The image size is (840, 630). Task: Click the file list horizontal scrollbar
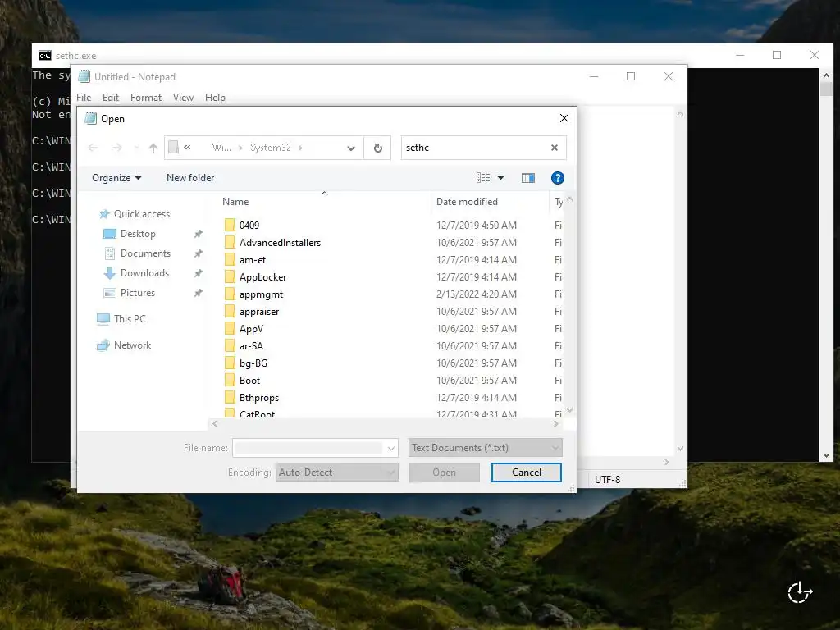(x=385, y=424)
